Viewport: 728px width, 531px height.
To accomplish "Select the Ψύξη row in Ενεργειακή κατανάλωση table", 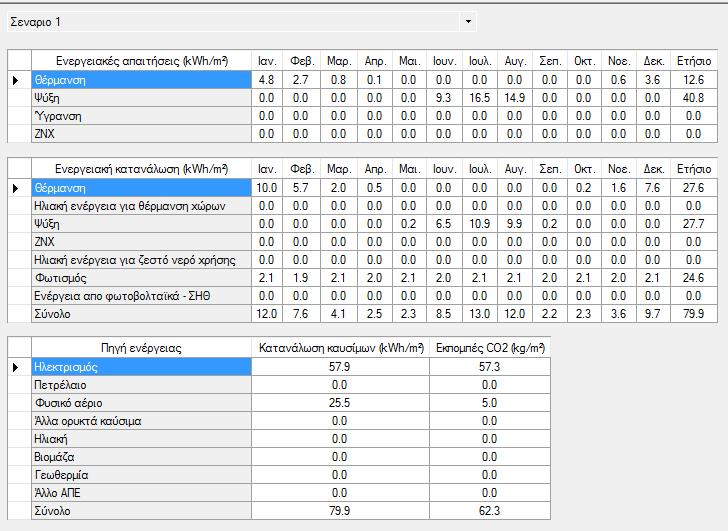I will pos(142,224).
